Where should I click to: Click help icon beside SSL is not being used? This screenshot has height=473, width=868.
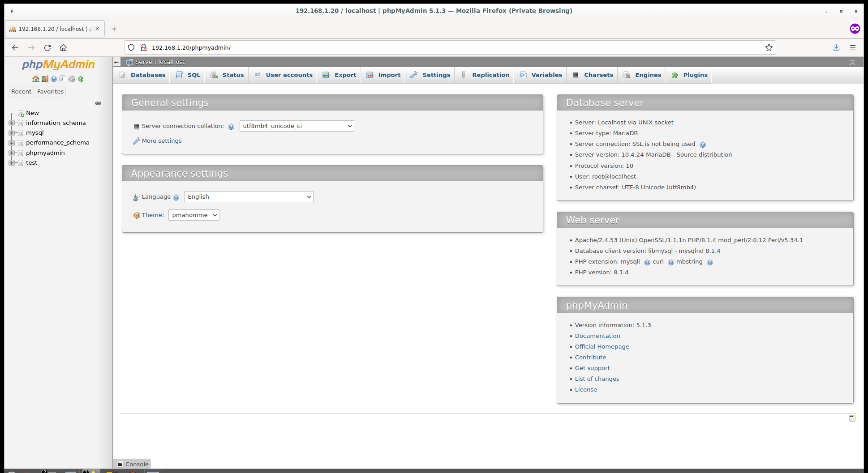[x=703, y=145]
